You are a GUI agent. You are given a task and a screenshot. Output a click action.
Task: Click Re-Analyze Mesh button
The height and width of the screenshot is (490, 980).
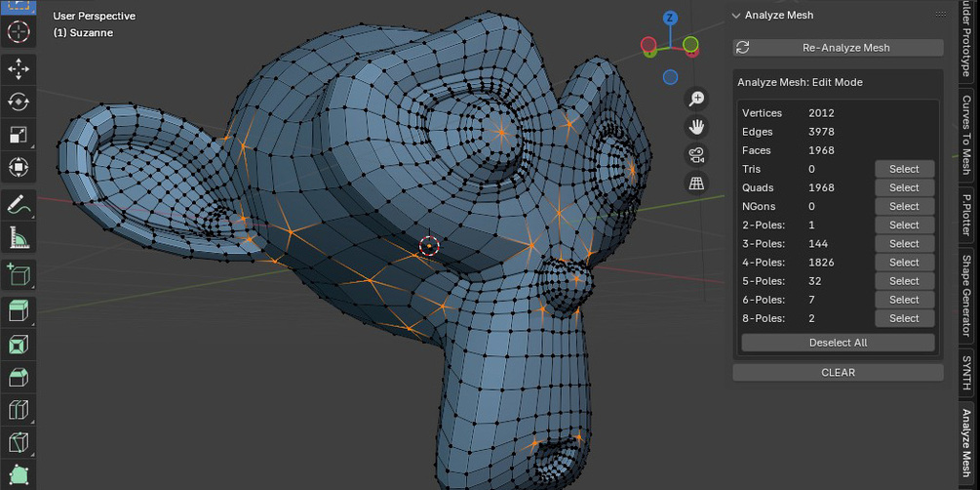[x=839, y=48]
